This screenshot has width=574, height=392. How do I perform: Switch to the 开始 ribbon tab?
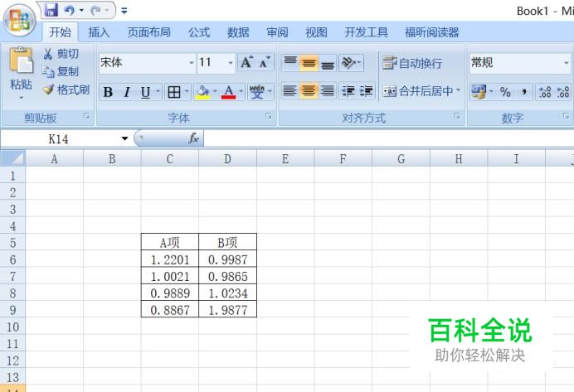pos(60,32)
